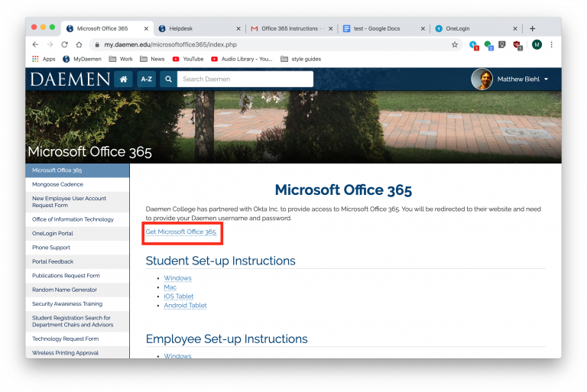Click the DAEMEN logo
Screen dimensions: 587x392
(x=70, y=79)
